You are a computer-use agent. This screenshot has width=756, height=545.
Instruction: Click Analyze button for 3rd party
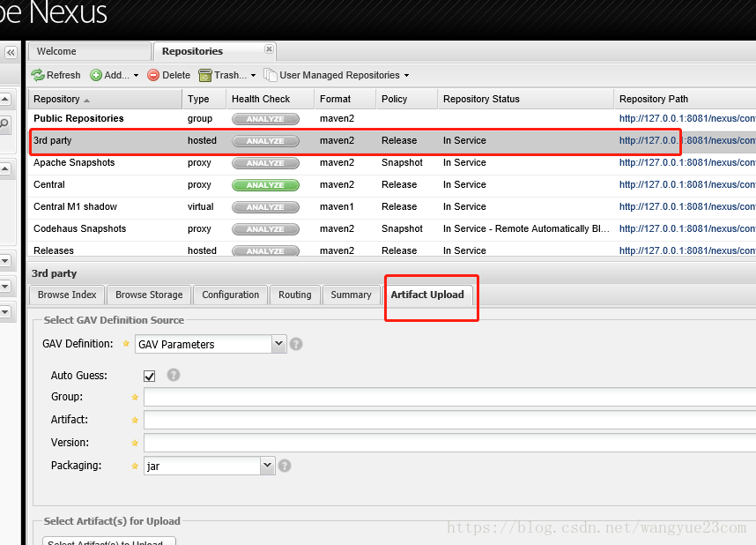pos(266,141)
